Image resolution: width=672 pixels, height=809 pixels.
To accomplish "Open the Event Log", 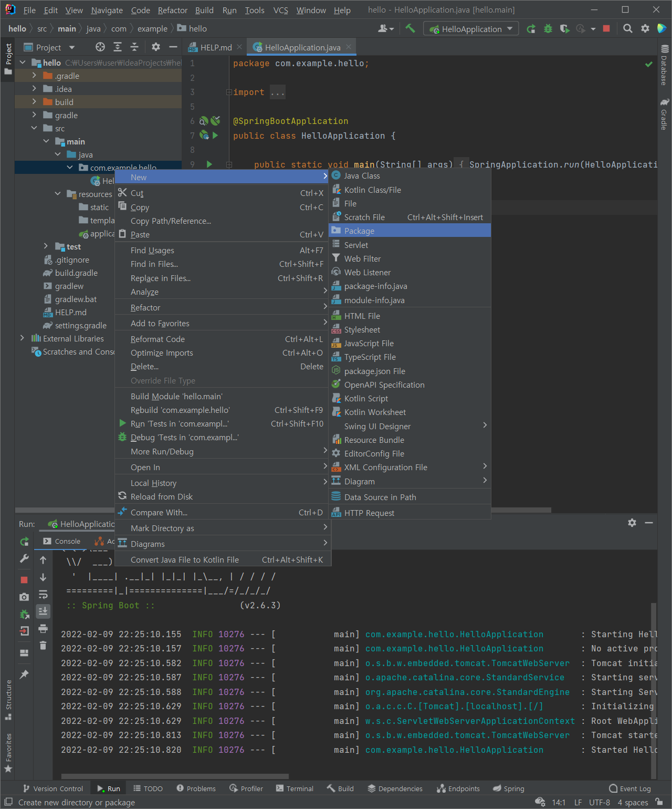I will click(629, 789).
